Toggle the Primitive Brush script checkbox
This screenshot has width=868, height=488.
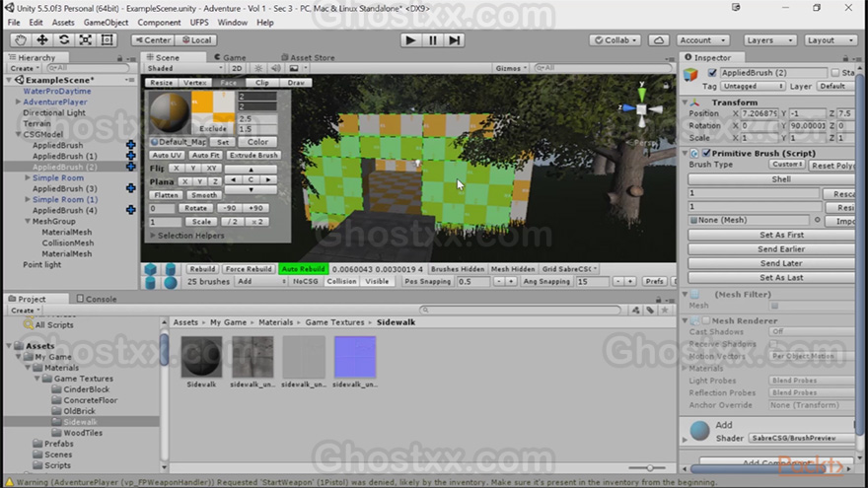click(x=706, y=153)
